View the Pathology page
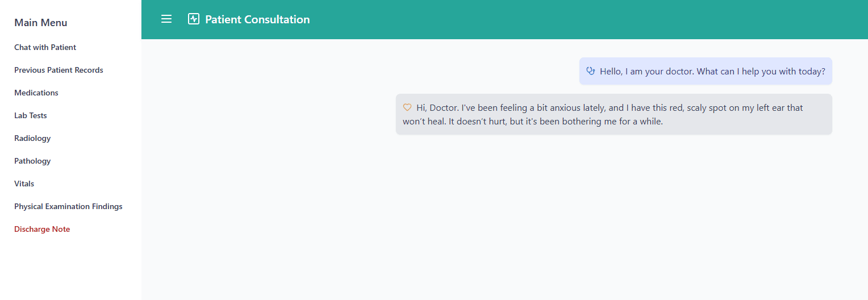The width and height of the screenshot is (868, 300). tap(32, 161)
